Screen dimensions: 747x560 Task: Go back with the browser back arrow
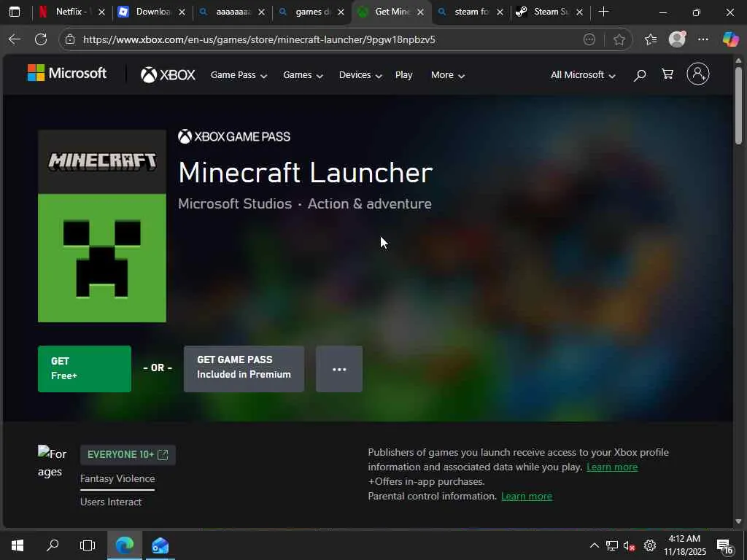click(15, 39)
